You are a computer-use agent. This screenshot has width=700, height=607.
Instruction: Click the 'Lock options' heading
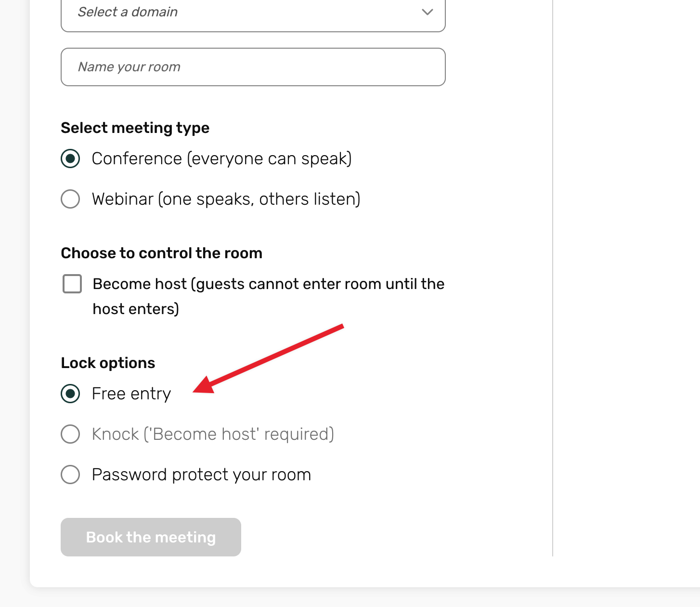pos(108,363)
